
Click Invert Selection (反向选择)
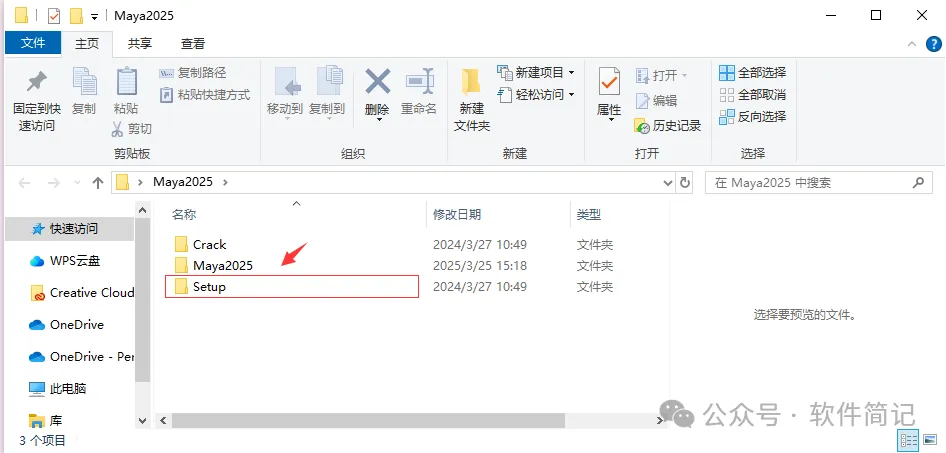[753, 116]
